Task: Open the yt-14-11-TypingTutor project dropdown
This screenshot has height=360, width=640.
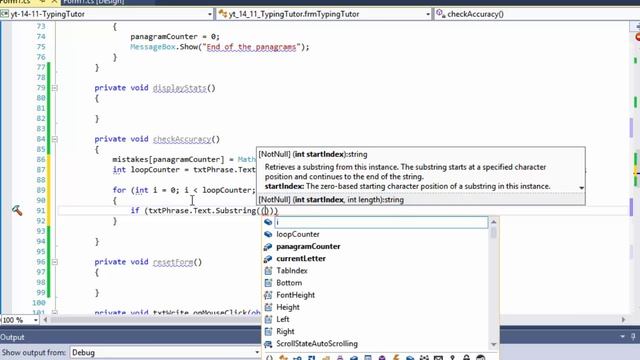Action: pyautogui.click(x=210, y=14)
